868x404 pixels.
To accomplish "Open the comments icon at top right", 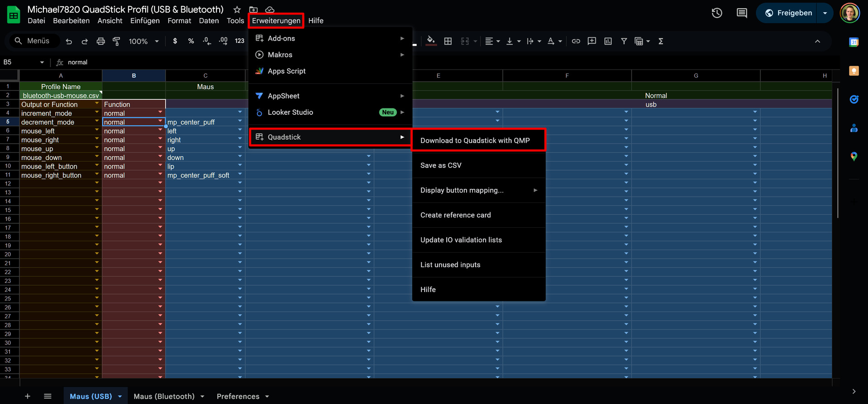I will click(x=741, y=13).
